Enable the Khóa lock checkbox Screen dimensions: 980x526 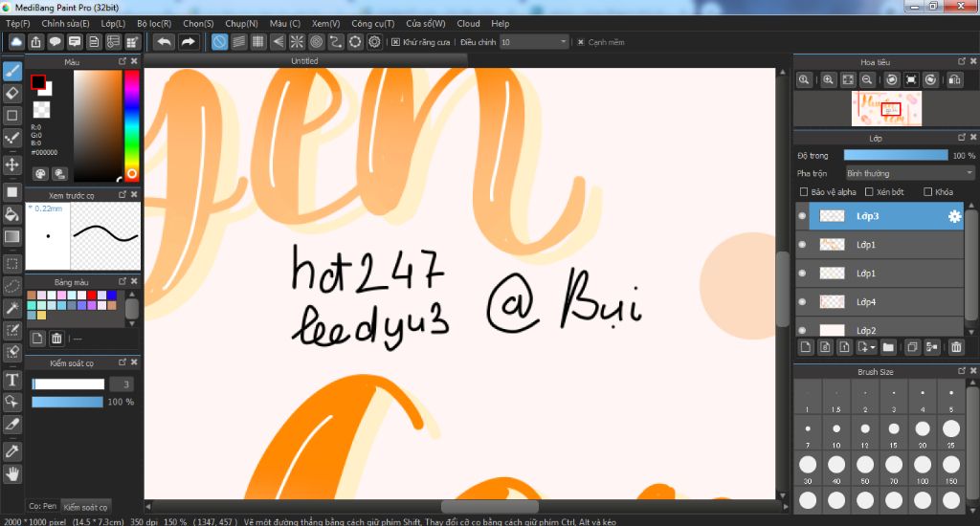(x=927, y=192)
